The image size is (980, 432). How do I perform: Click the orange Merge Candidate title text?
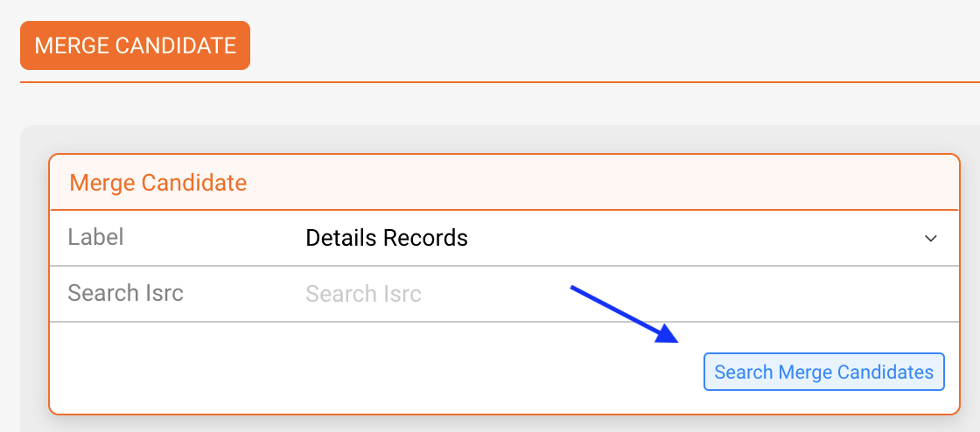point(158,183)
